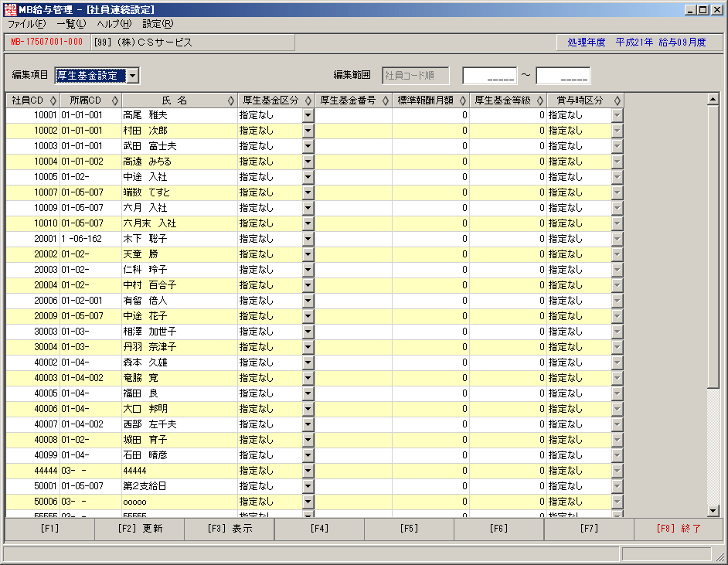Open 賞与時区分 dropdown for 武田 富士夫
The width and height of the screenshot is (728, 565).
pos(617,146)
